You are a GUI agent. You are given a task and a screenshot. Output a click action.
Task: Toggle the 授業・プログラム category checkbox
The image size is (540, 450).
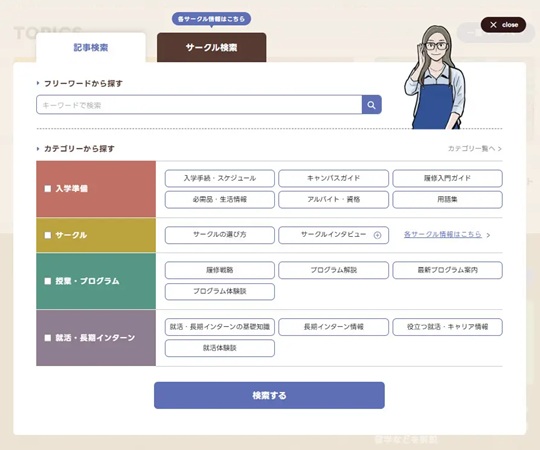pyautogui.click(x=48, y=281)
